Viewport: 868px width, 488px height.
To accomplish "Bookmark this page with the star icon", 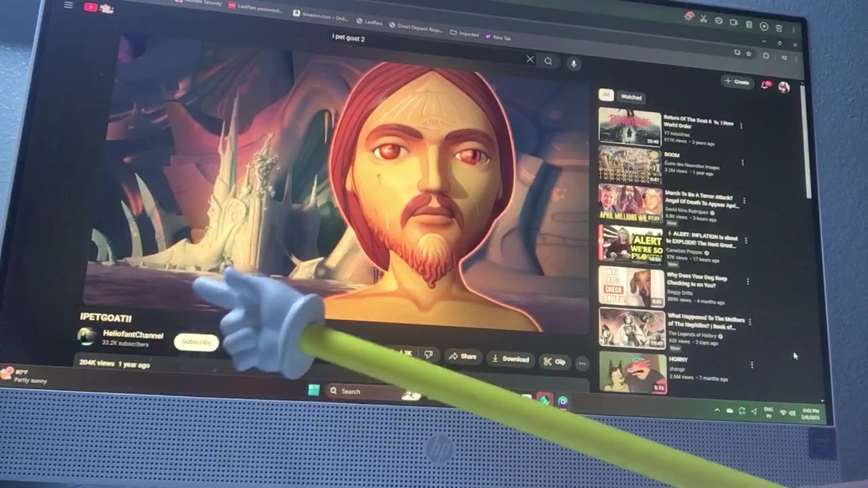I will pos(749,54).
